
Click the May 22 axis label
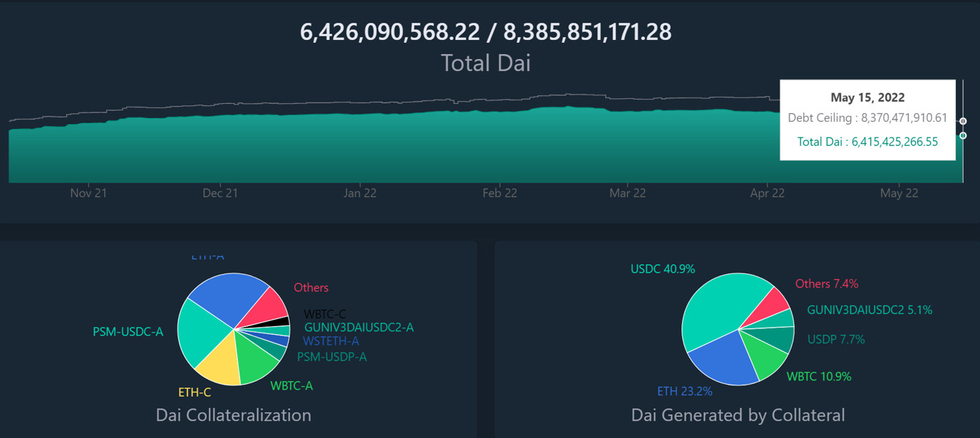point(899,193)
